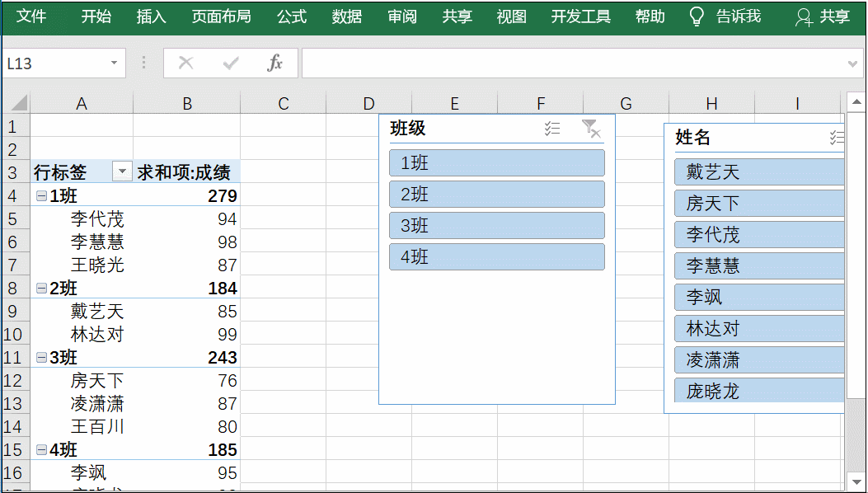868x493 pixels.
Task: Open the Name Box dropdown arrow
Action: [x=115, y=62]
